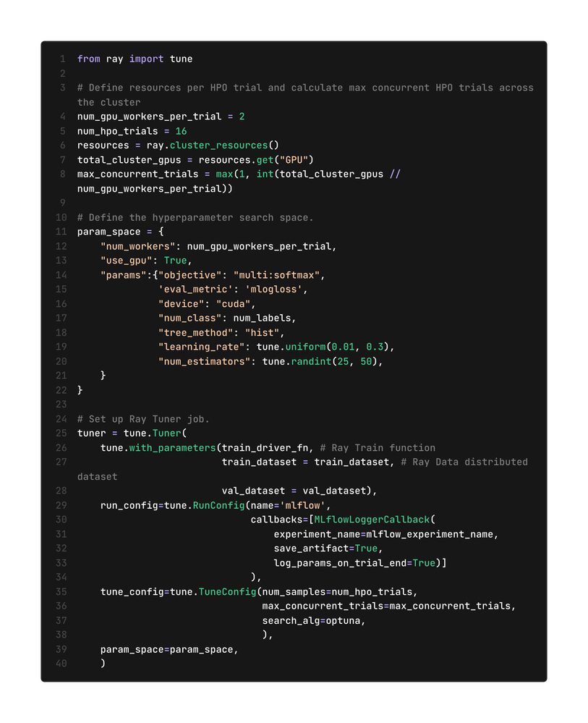588x723 pixels.
Task: Click the number 16 after num_hpo_trials
Action: [x=181, y=131]
